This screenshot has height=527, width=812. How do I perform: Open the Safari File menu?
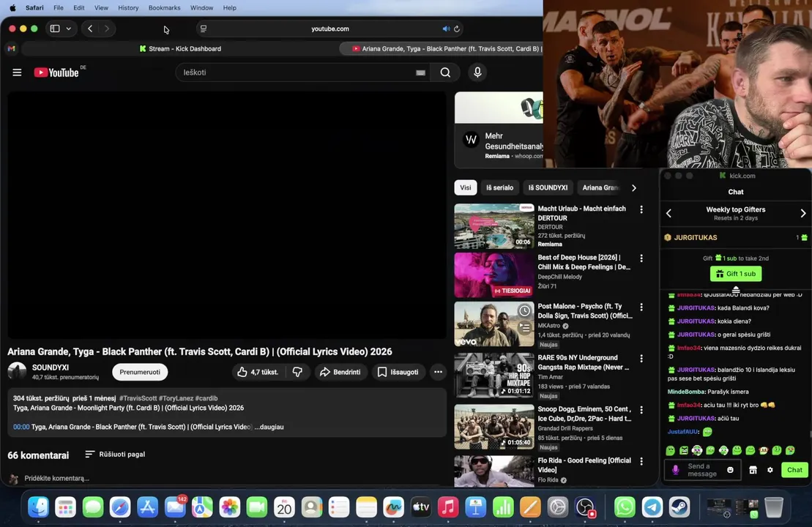click(x=59, y=8)
